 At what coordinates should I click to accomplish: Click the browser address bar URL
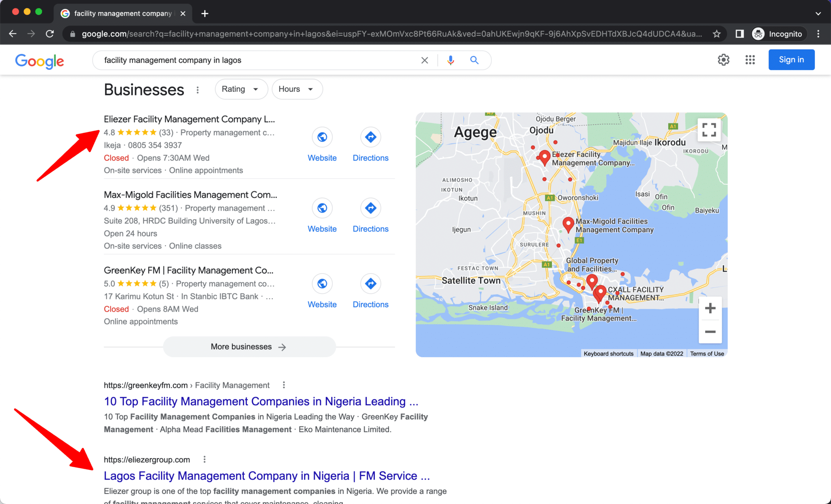392,34
